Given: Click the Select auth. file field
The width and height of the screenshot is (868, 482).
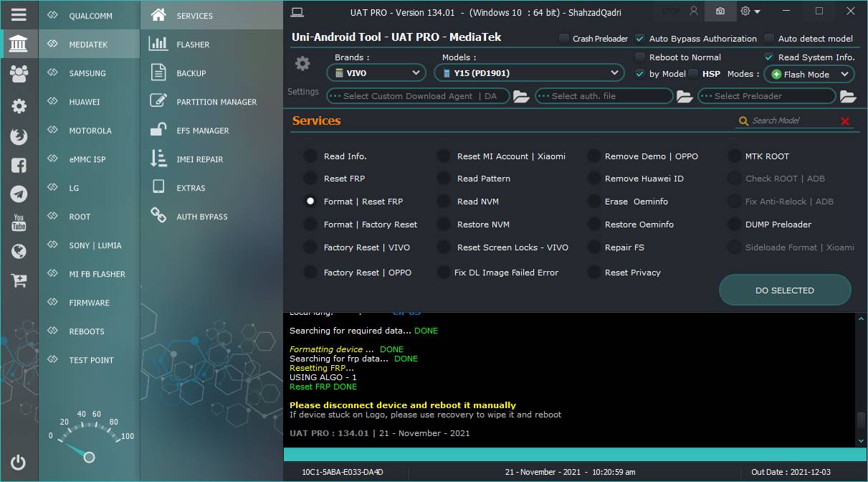Looking at the screenshot, I should [604, 96].
